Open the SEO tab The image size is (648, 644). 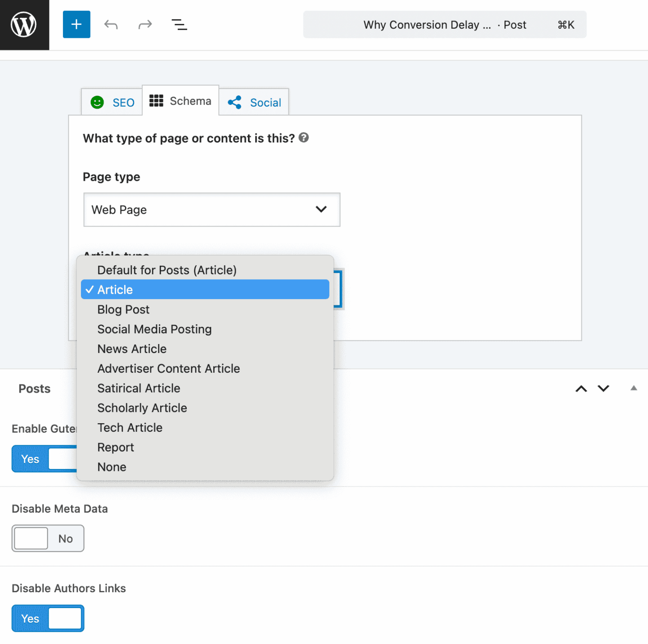tap(112, 102)
